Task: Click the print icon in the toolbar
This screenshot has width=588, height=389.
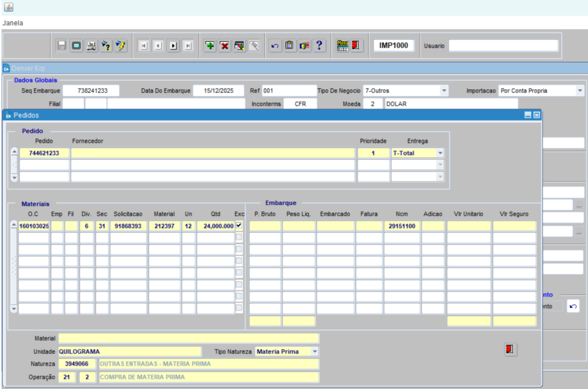Action: click(x=91, y=46)
